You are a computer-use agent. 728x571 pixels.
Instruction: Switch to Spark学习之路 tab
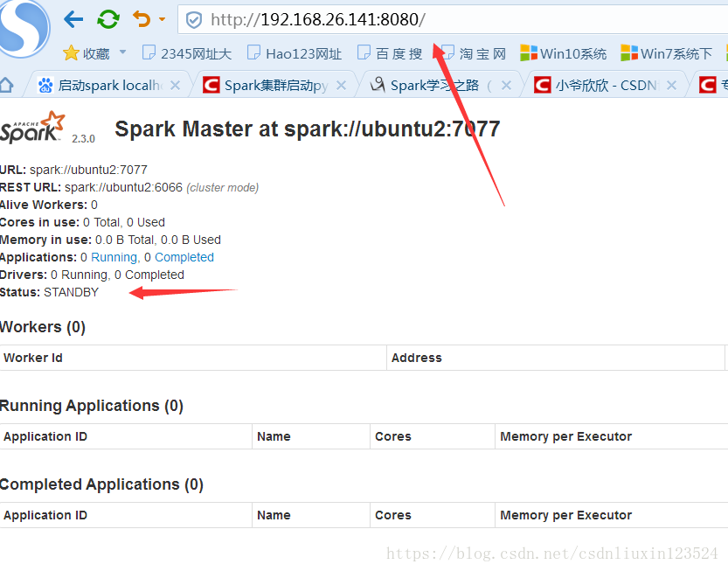click(x=433, y=85)
